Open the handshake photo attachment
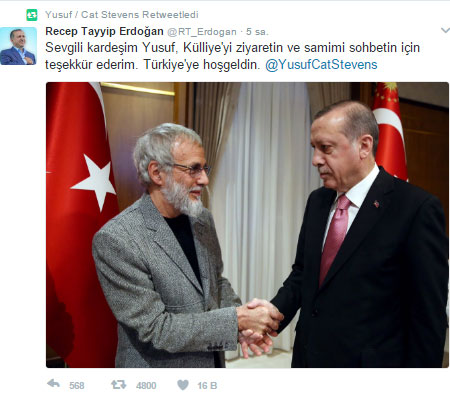Viewport: 450px width, 400px height. 247,225
